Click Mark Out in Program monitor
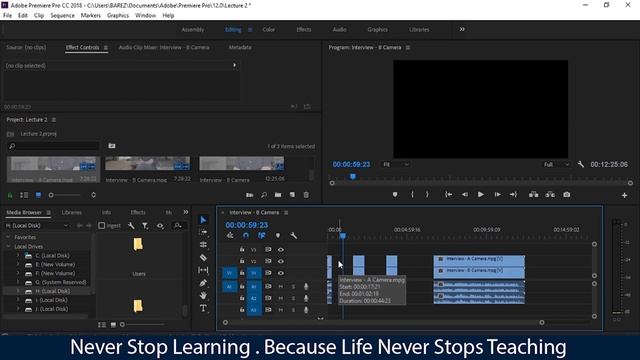640x360 pixels. click(427, 195)
